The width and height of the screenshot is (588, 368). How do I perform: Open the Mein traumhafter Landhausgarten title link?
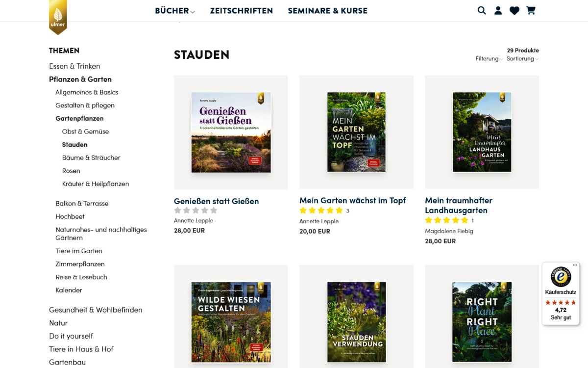pyautogui.click(x=459, y=205)
